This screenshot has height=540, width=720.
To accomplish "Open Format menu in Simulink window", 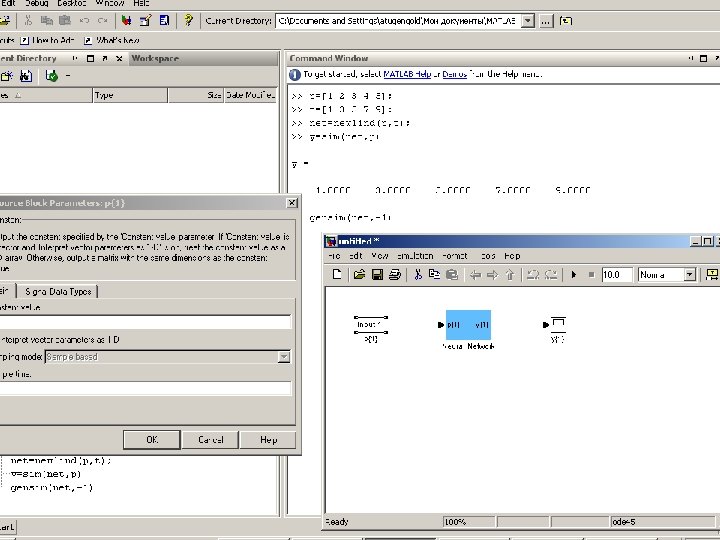I will (455, 256).
